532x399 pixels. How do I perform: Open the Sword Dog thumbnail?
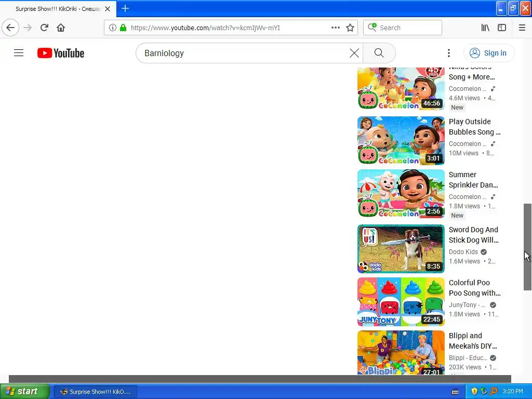pyautogui.click(x=401, y=249)
